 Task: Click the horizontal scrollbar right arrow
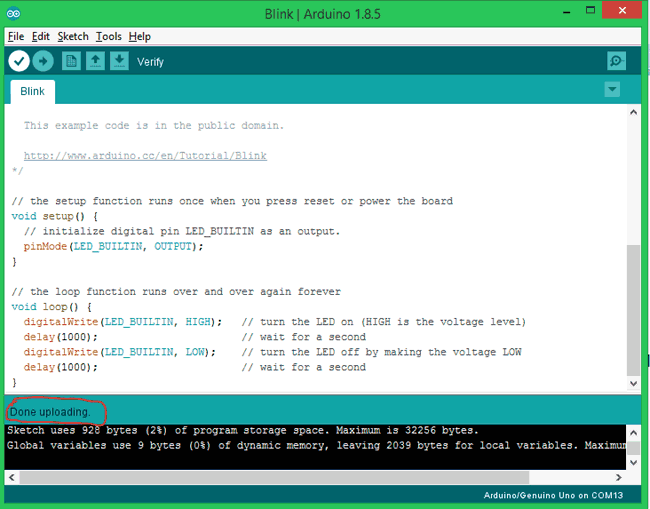tap(618, 477)
